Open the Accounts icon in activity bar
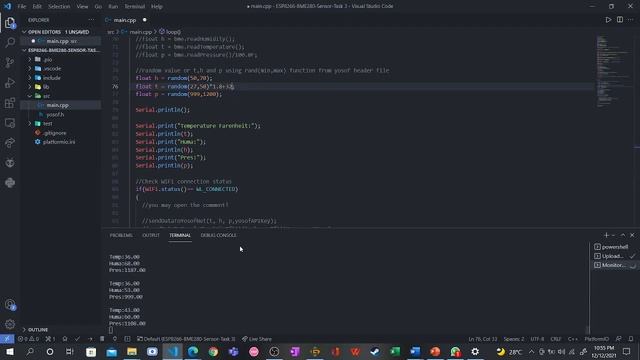Viewport: 640px width, 360px height. coord(10,304)
